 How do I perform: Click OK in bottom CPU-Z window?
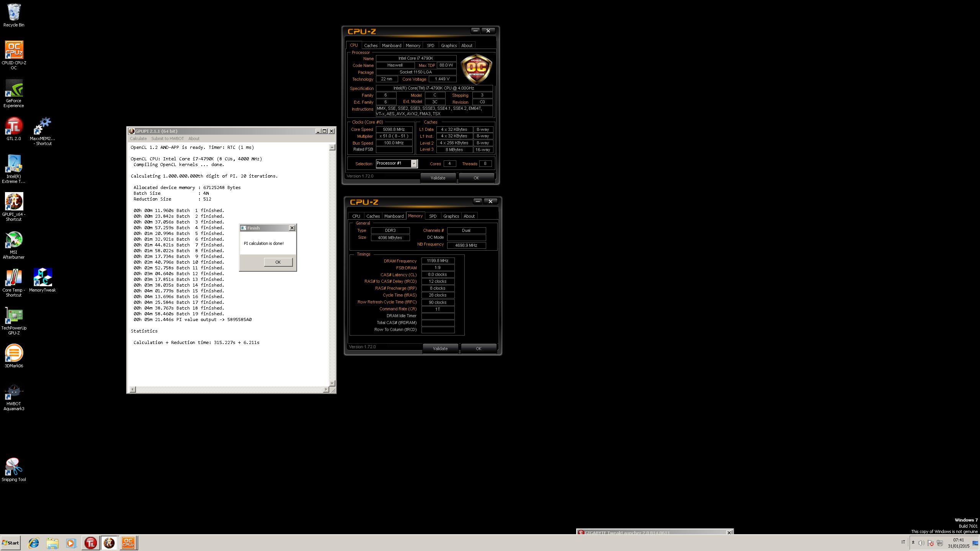[x=479, y=349]
